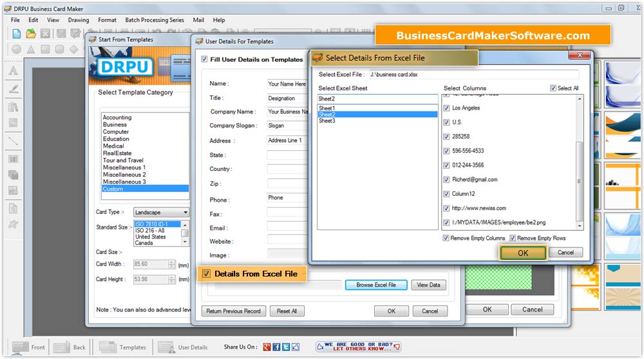Open the Format menu
Image resolution: width=644 pixels, height=359 pixels.
coord(107,20)
